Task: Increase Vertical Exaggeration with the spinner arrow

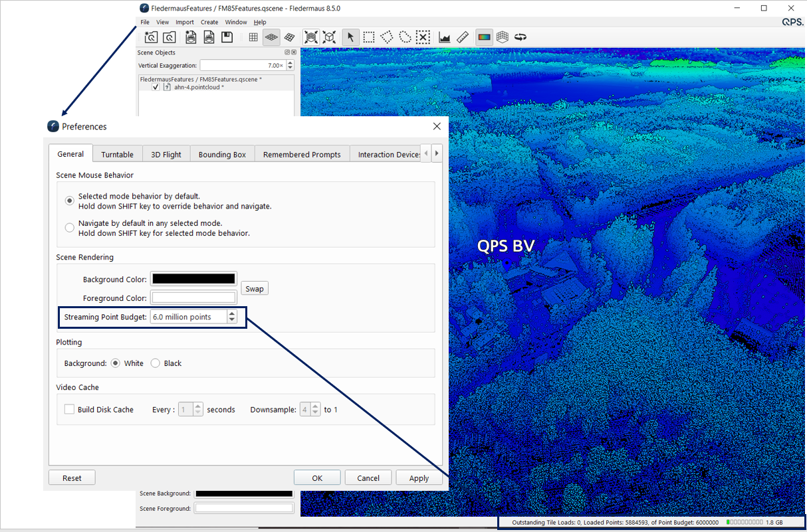Action: point(290,63)
